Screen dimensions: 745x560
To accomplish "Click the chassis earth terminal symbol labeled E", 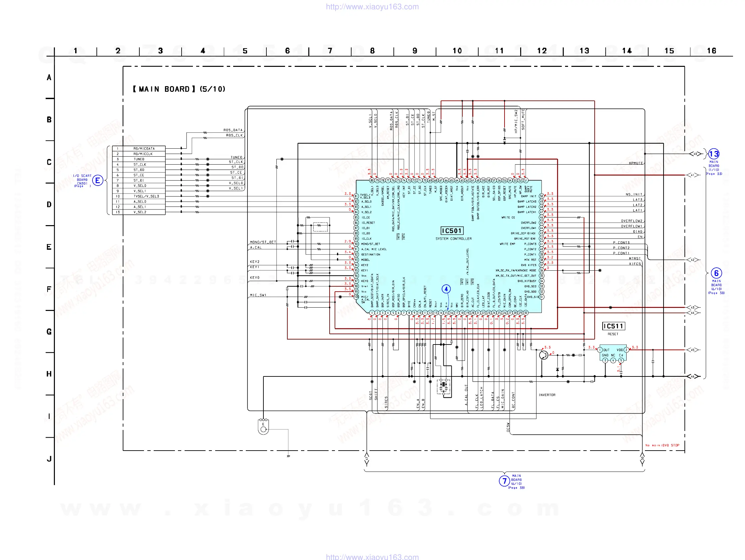I will click(263, 427).
